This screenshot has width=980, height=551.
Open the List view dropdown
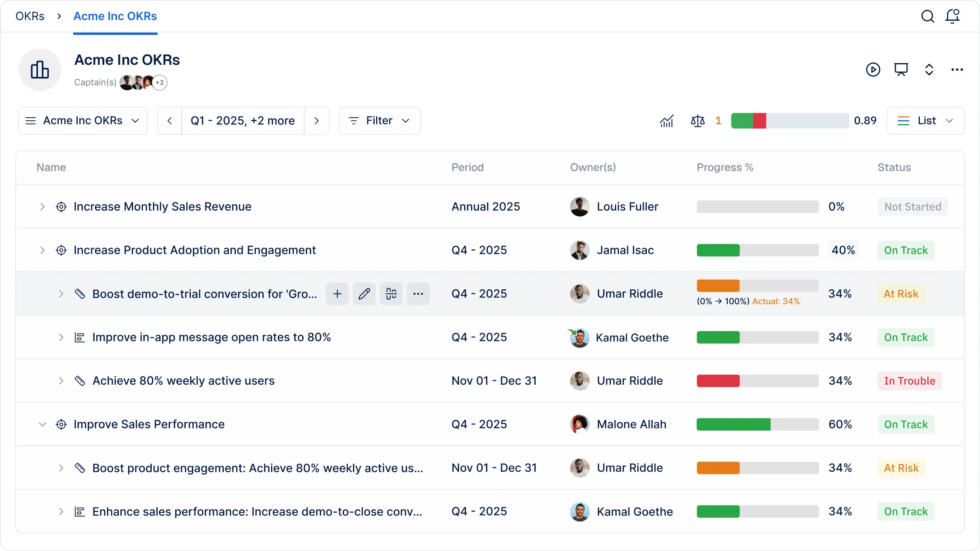[925, 121]
